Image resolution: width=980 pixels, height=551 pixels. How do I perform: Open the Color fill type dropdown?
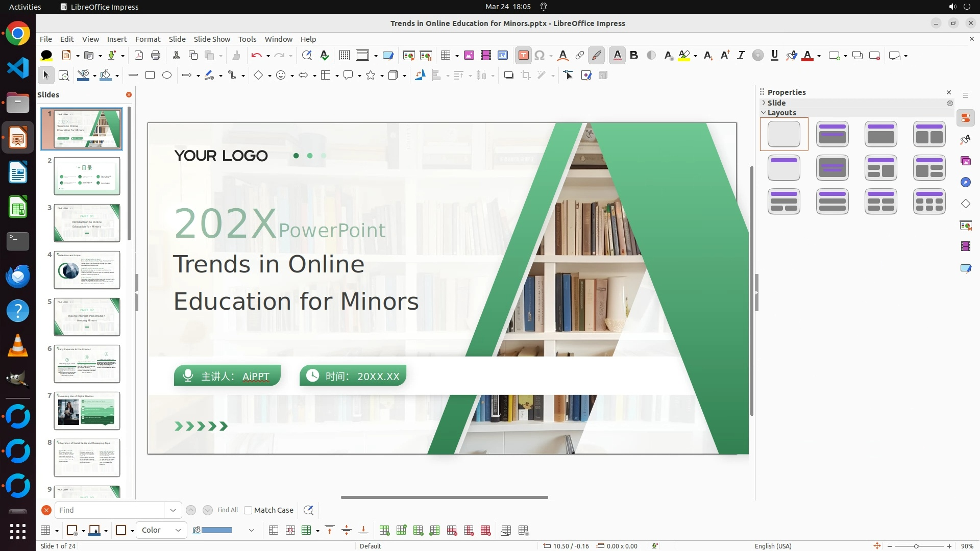pos(161,530)
